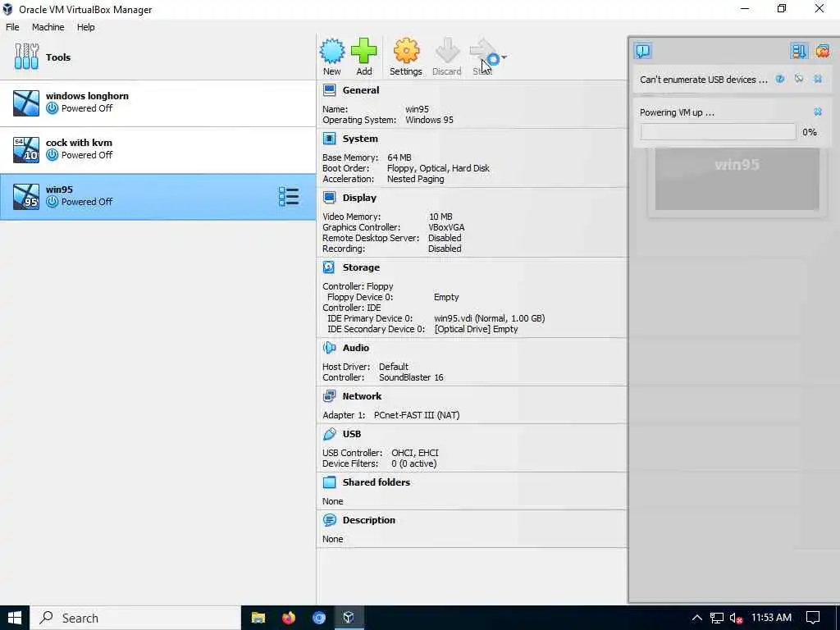
Task: Click the "VBoxVGA" graphics controller value
Action: [x=446, y=227]
